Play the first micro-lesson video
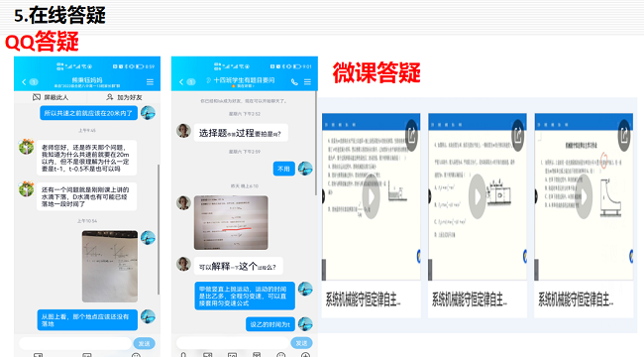 pos(372,196)
